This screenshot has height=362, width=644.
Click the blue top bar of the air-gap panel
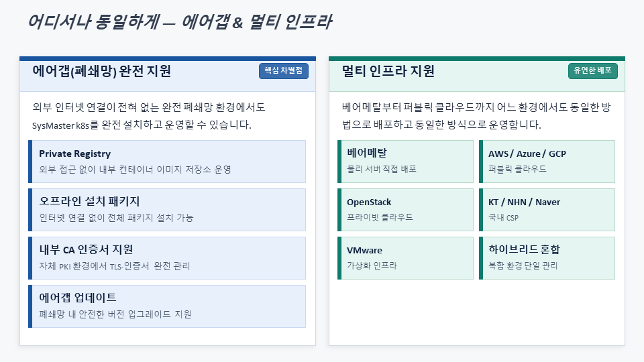(167, 58)
